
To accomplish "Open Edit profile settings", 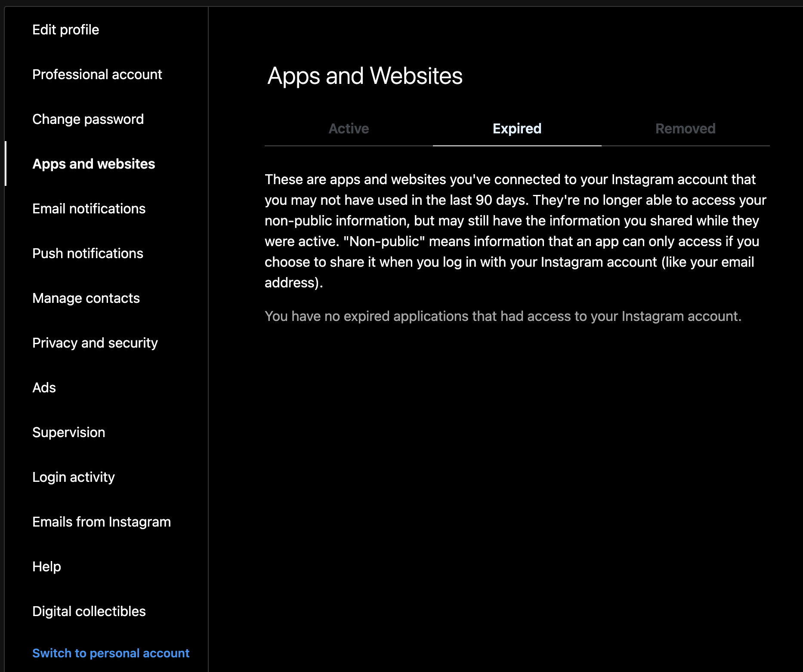I will [66, 30].
